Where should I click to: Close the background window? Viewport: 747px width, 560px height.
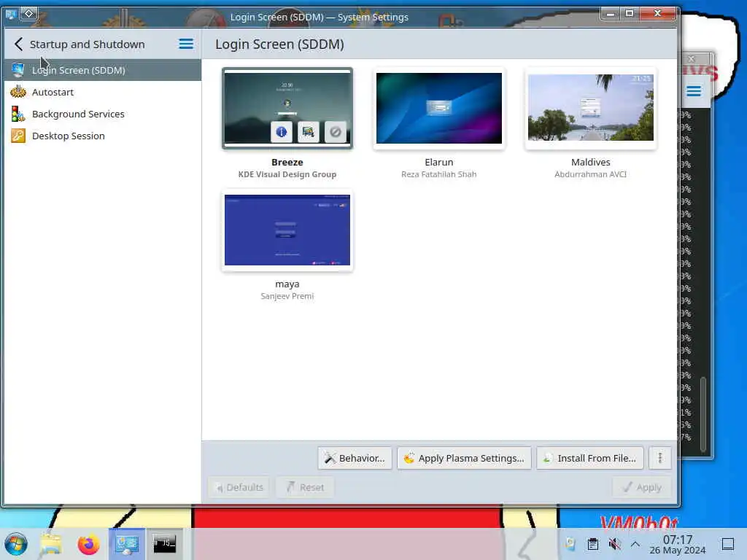[692, 59]
